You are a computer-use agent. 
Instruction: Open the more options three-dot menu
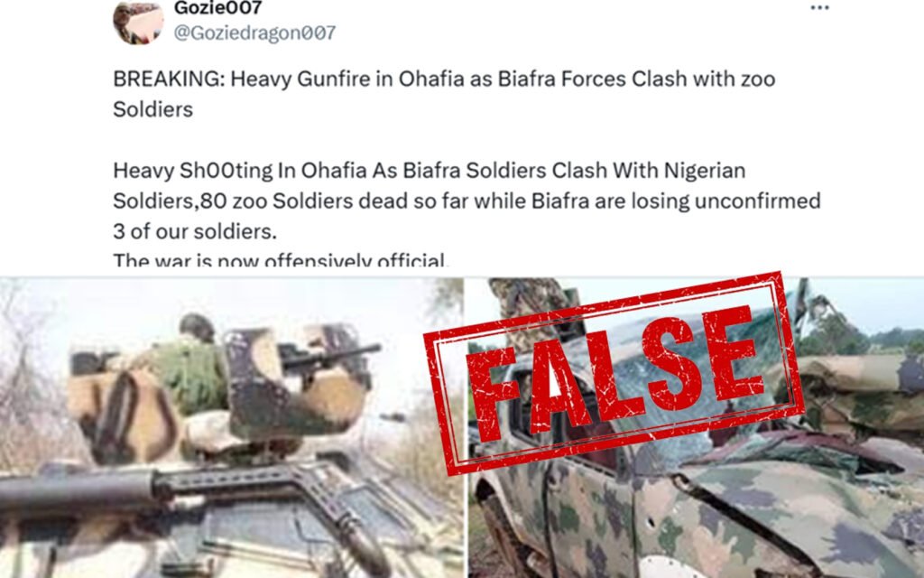(x=819, y=7)
